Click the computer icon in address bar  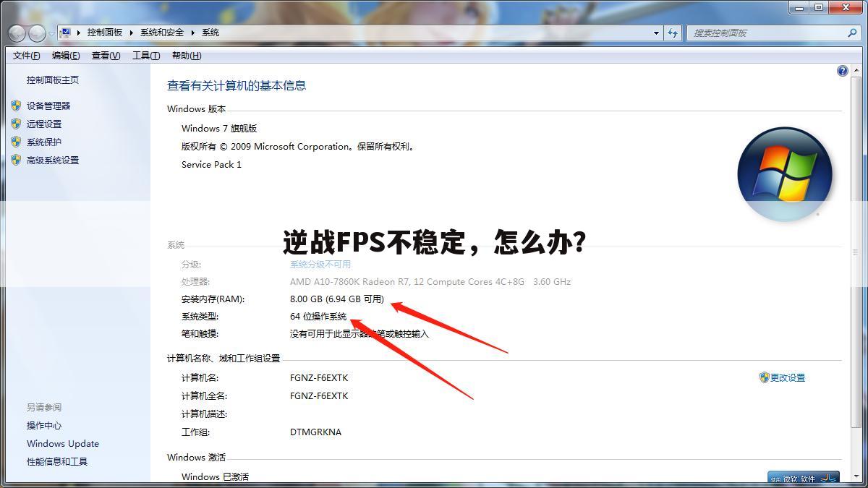click(x=66, y=33)
